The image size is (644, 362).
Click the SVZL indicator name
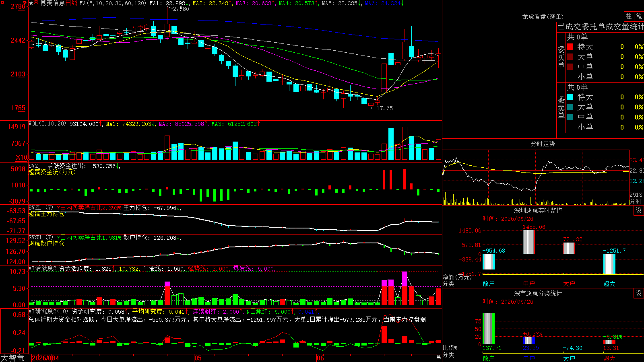[x=35, y=208]
